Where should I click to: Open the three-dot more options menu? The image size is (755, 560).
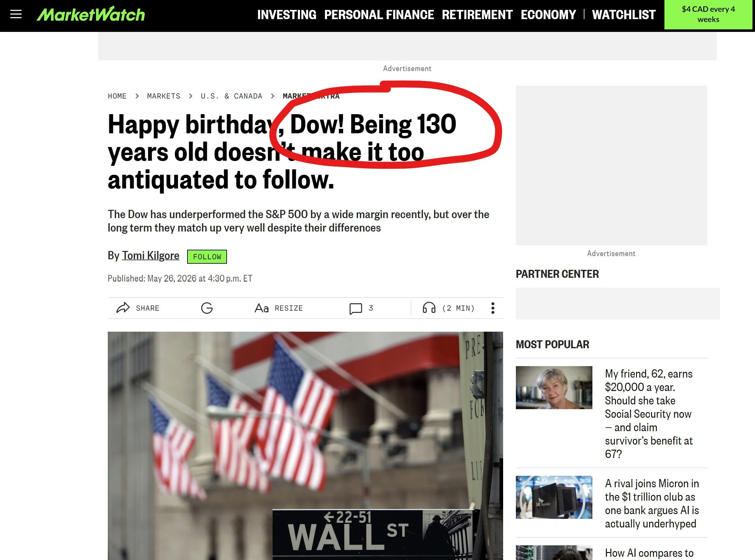point(493,308)
